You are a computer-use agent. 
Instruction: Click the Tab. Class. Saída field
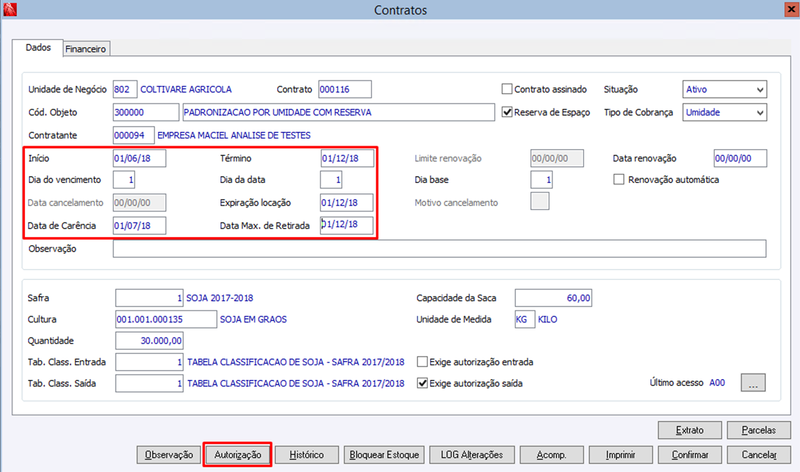click(x=149, y=383)
